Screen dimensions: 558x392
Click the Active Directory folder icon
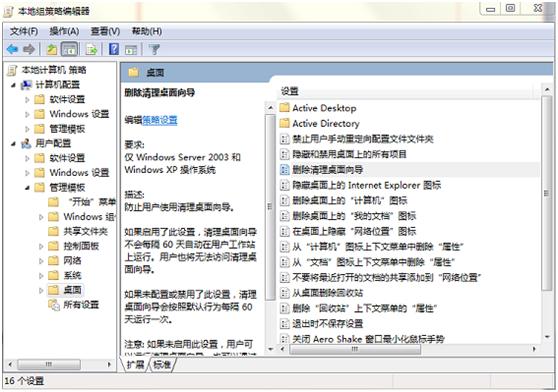pos(285,123)
